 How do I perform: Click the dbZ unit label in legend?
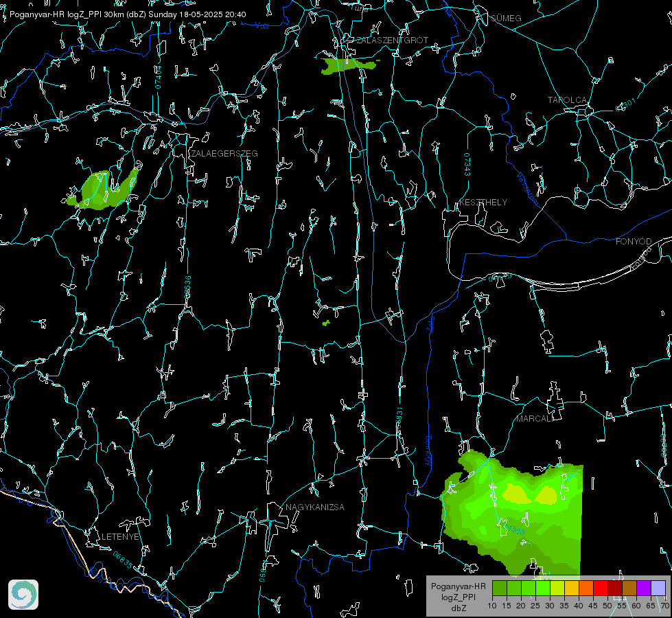coord(458,608)
